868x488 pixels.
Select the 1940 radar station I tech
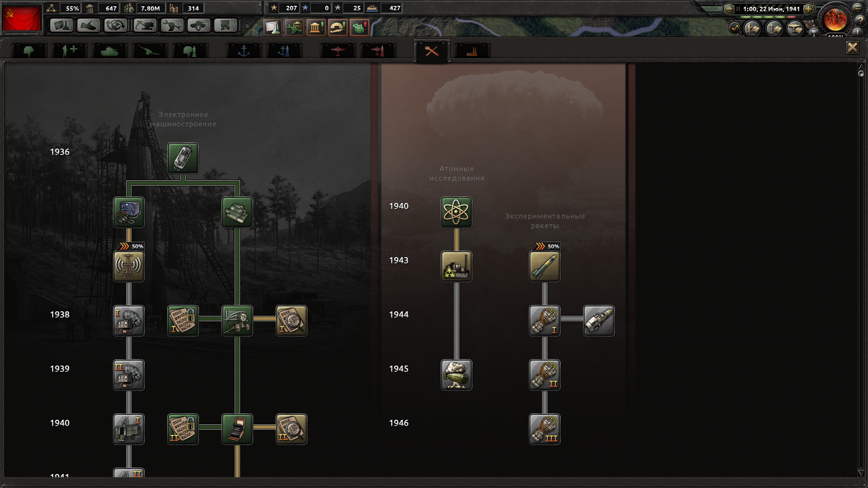pyautogui.click(x=129, y=429)
